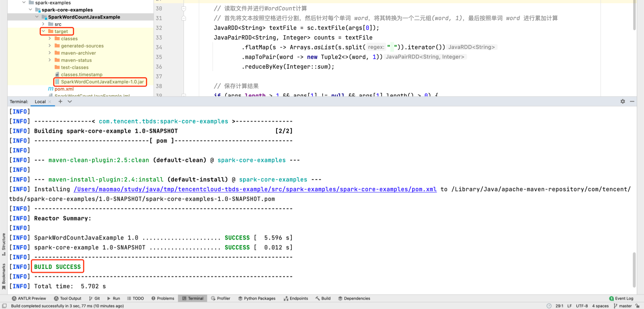The height and width of the screenshot is (309, 644).
Task: Open the ANTLR Preview tool window
Action: [29, 299]
